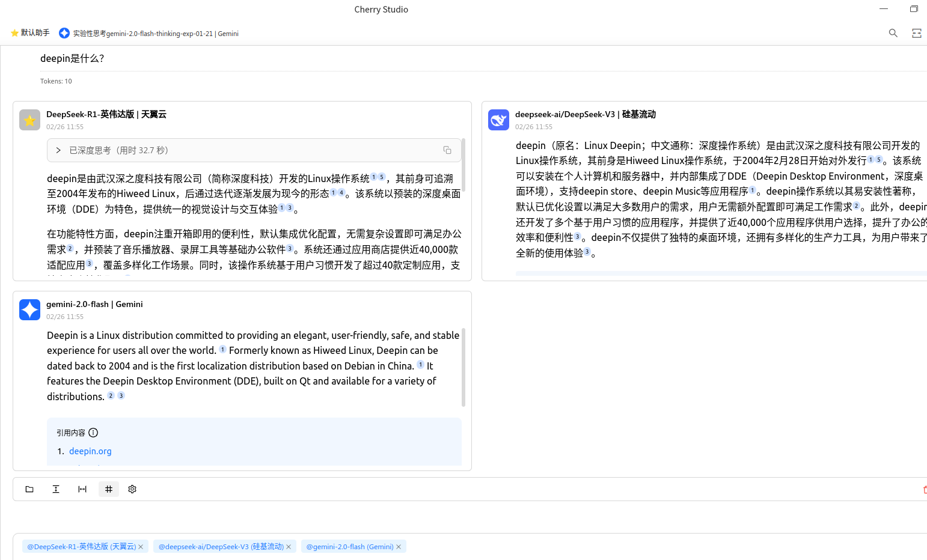Open the Gemini model selector in header

tap(148, 33)
